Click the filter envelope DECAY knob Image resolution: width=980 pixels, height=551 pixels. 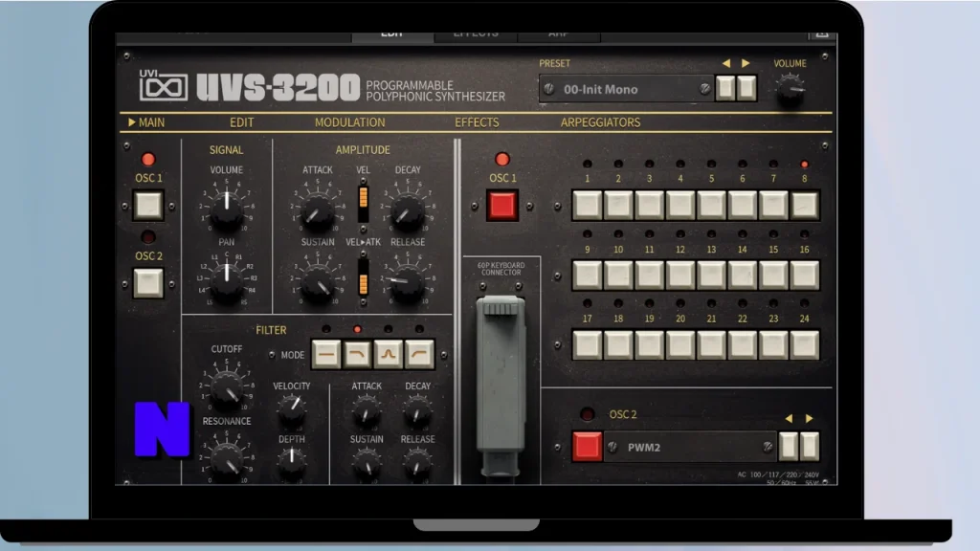(x=417, y=409)
